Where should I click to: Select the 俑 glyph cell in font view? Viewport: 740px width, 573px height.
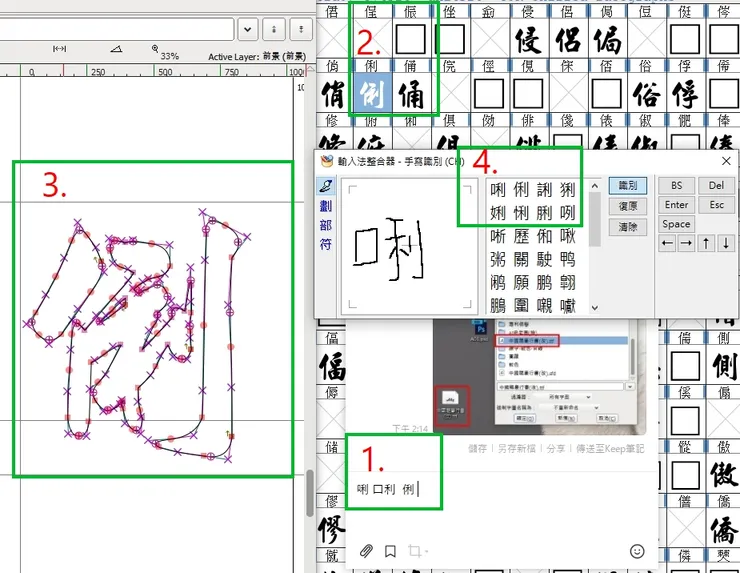coord(412,93)
